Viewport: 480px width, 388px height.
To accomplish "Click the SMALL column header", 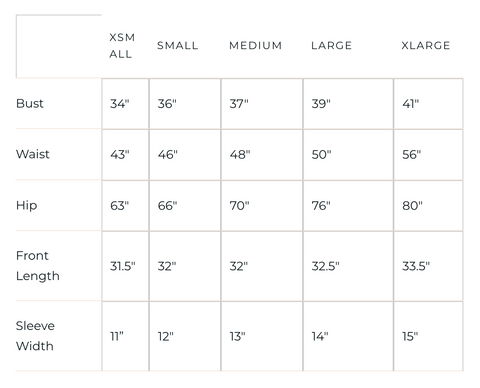I will pos(178,45).
